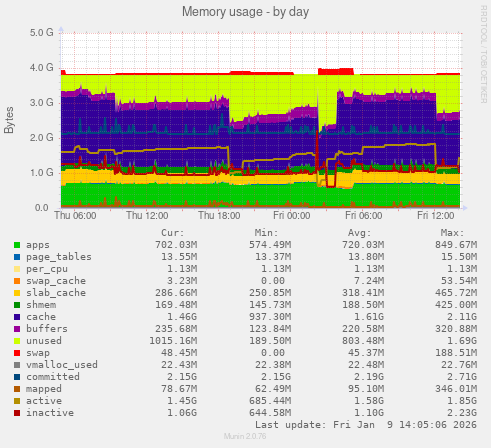Click active min value 685.44M
The height and width of the screenshot is (448, 491).
270,401
